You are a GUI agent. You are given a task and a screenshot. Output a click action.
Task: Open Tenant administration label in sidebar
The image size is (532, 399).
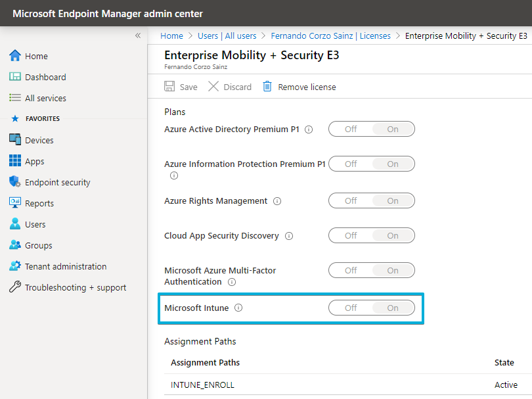click(x=66, y=267)
